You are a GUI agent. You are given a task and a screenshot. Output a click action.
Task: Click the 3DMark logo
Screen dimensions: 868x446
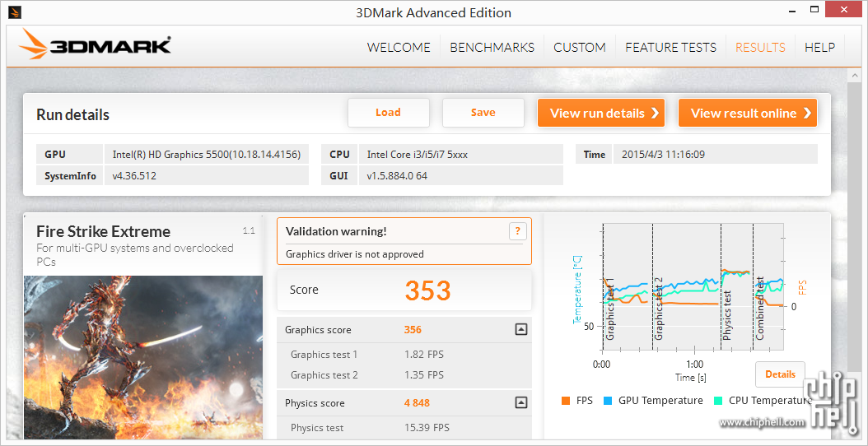click(x=95, y=44)
